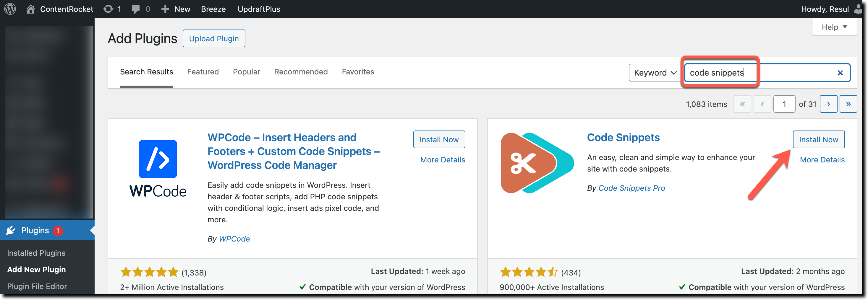Open the UpdraftPlus admin bar menu
Viewport: 868px width, 300px height.
point(259,9)
